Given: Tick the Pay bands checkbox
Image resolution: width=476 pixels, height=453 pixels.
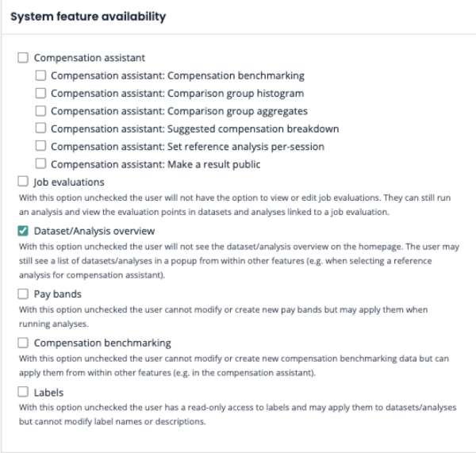Looking at the screenshot, I should [x=23, y=294].
